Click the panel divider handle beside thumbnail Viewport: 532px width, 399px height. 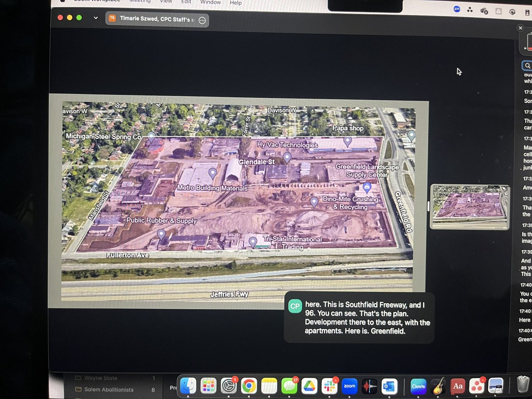[428, 207]
